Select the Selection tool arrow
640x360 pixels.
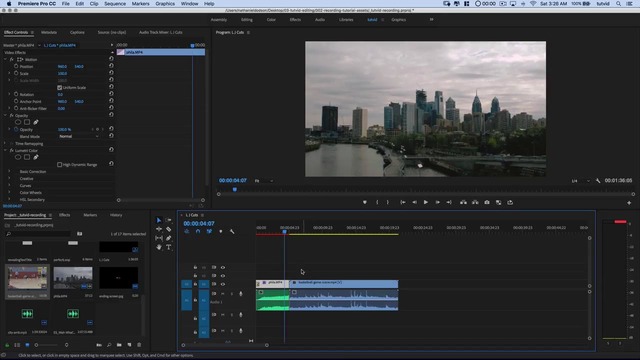tap(159, 220)
